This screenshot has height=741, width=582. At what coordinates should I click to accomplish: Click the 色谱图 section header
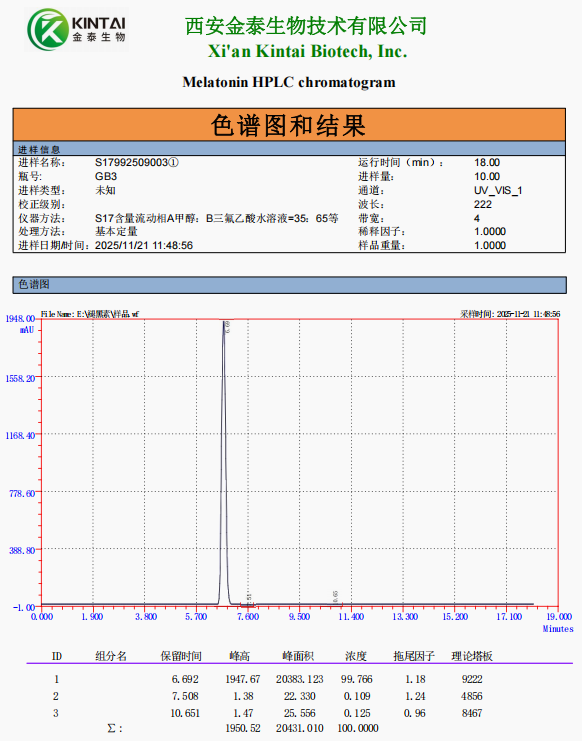tap(289, 284)
